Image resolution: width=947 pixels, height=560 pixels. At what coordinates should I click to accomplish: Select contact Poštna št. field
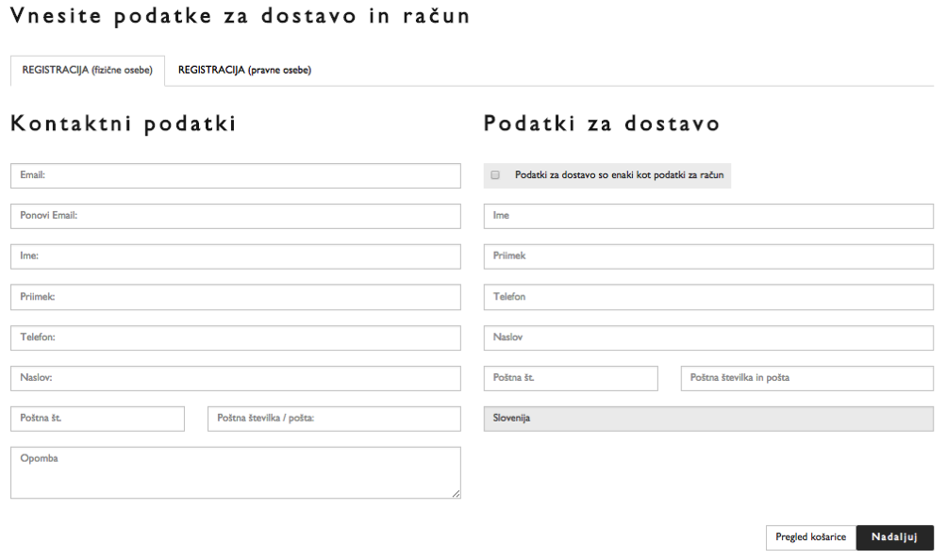pyautogui.click(x=97, y=419)
